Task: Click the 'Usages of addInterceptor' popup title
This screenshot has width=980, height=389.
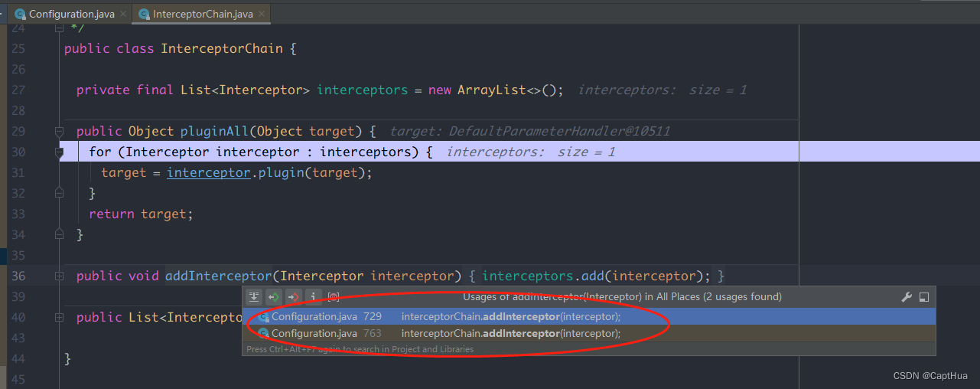Action: point(622,297)
